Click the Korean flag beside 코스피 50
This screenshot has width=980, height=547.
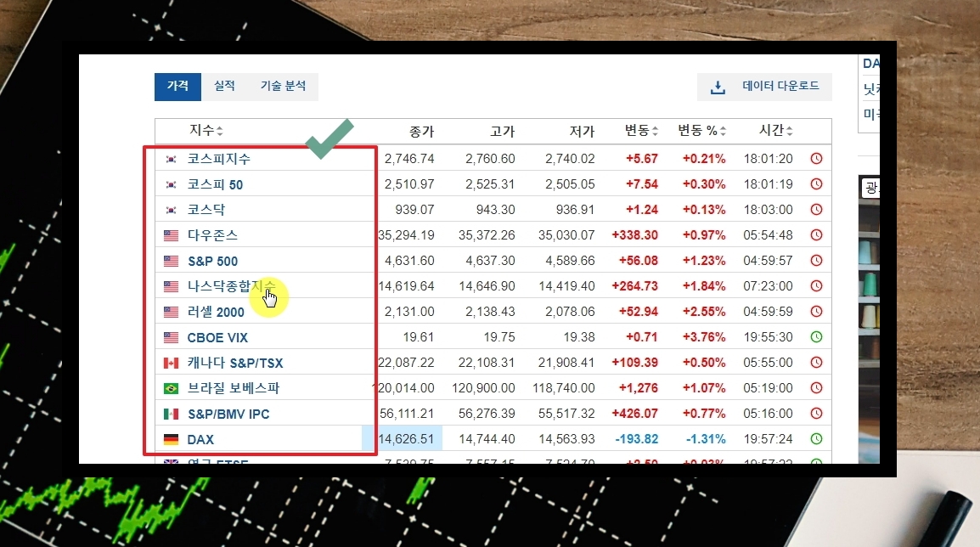[171, 184]
